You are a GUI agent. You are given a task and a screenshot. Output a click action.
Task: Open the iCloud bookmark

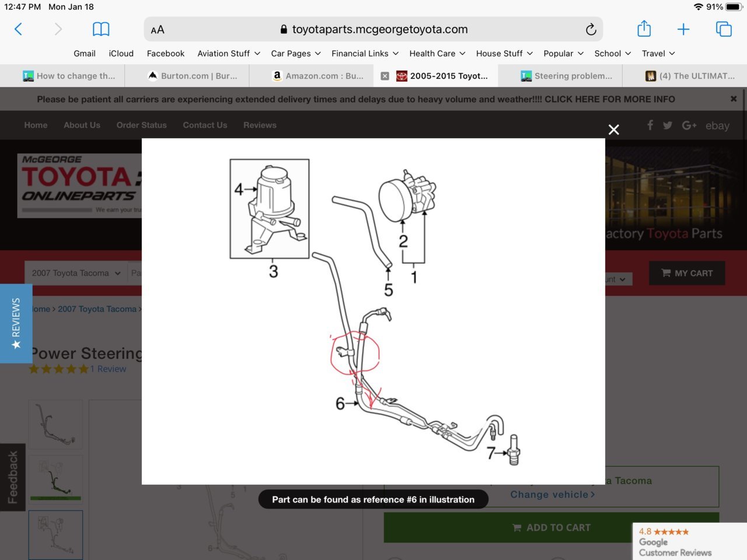click(121, 53)
